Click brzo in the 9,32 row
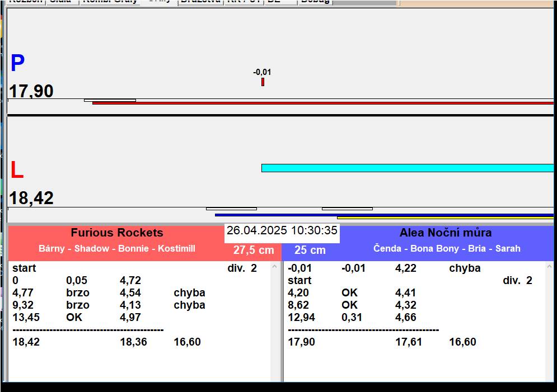Screen dimensions: 557x392 click(78, 305)
